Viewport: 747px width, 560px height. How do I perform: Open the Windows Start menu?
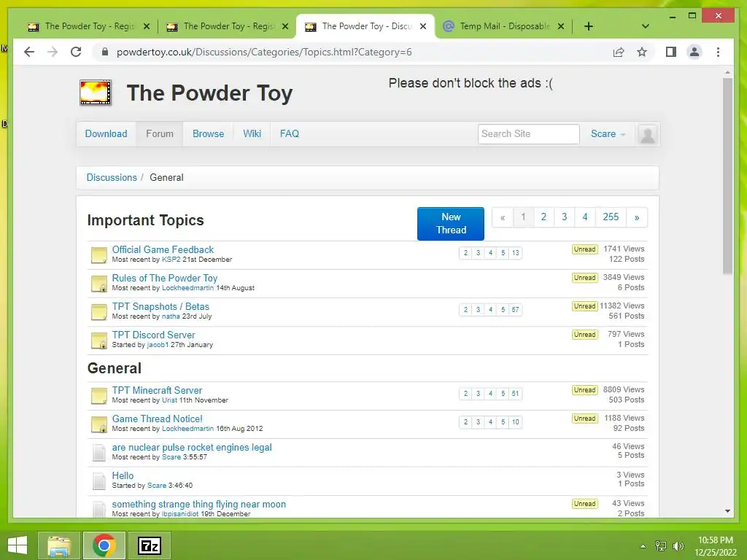tap(18, 545)
